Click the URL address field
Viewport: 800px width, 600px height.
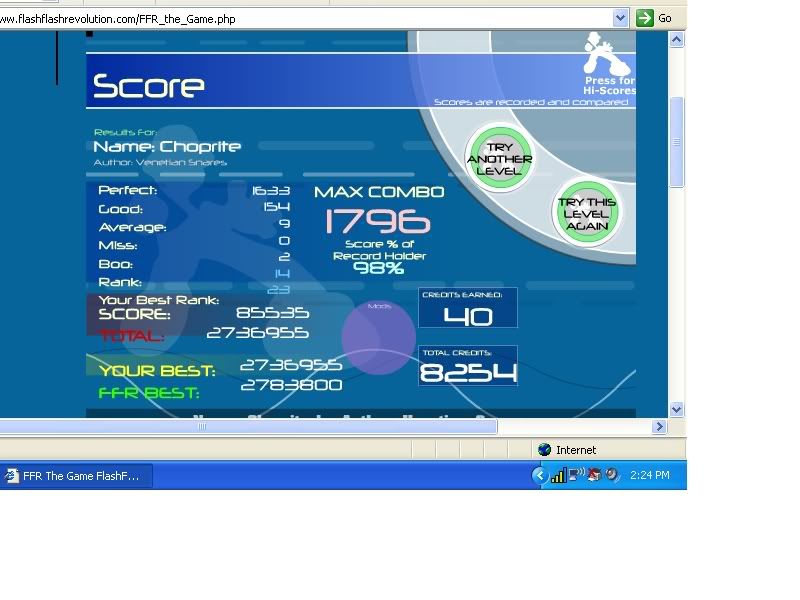(300, 18)
